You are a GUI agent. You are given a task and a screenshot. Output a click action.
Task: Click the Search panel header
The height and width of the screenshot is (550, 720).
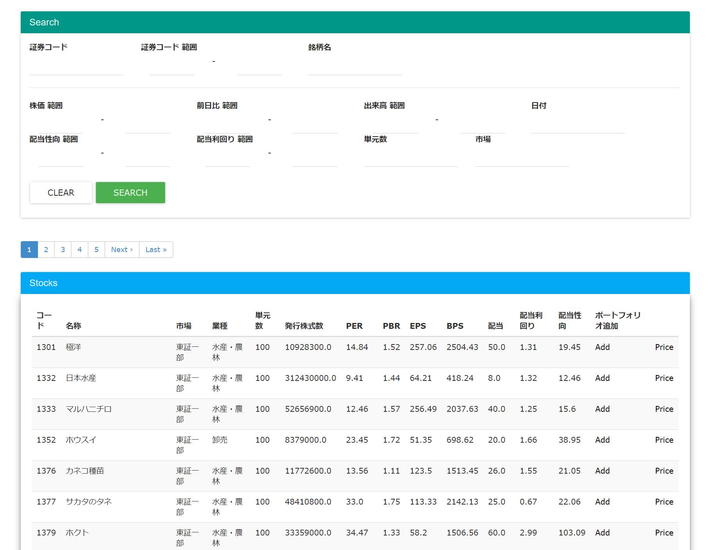pyautogui.click(x=355, y=22)
